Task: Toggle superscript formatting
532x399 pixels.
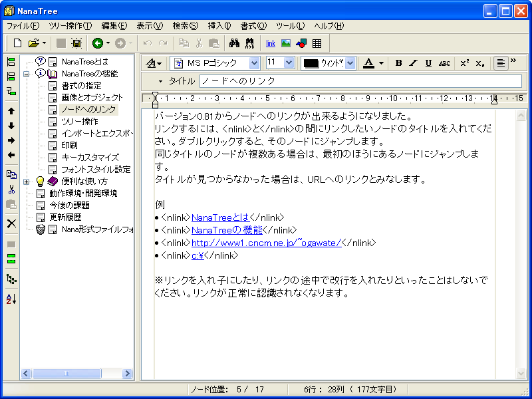Action: [464, 63]
